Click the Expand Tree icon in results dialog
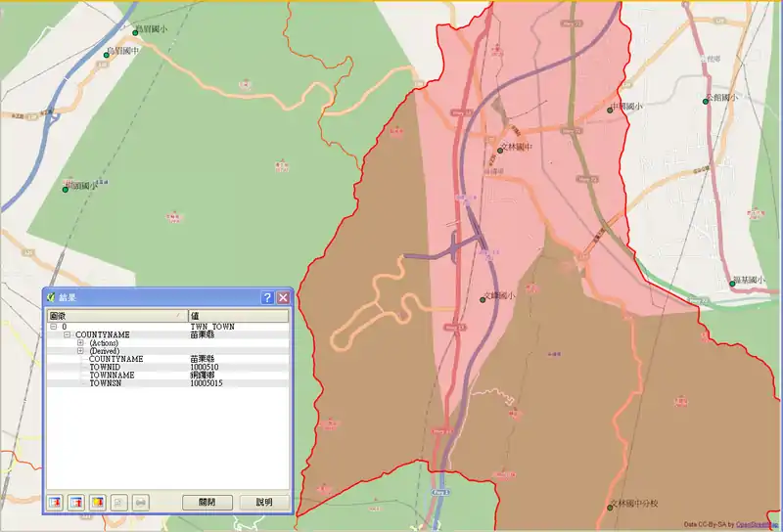The height and width of the screenshot is (532, 783). pyautogui.click(x=55, y=502)
